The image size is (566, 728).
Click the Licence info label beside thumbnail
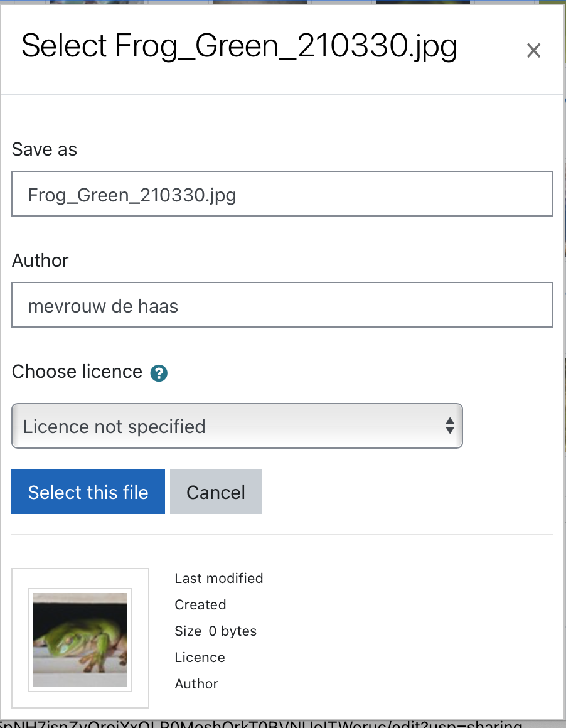(200, 658)
